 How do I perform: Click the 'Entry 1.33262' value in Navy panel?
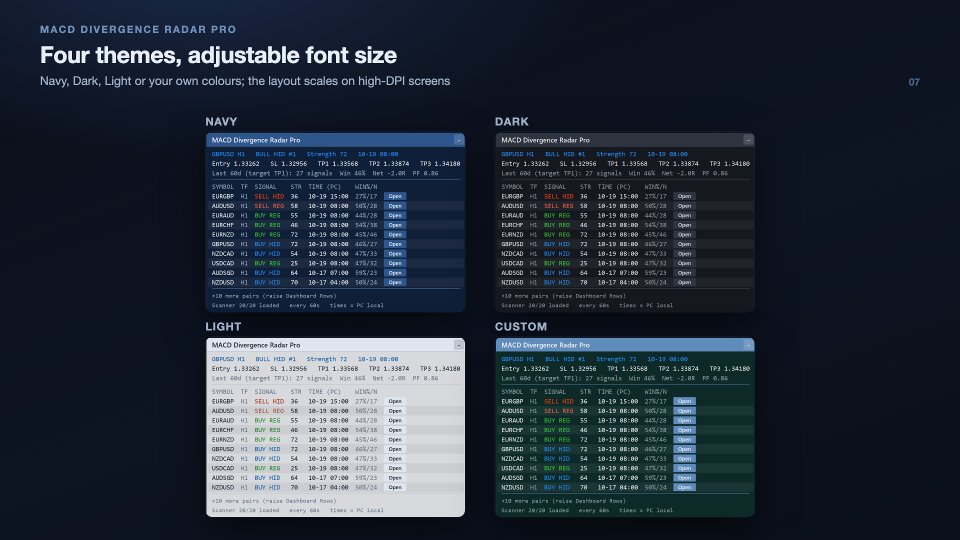point(236,163)
